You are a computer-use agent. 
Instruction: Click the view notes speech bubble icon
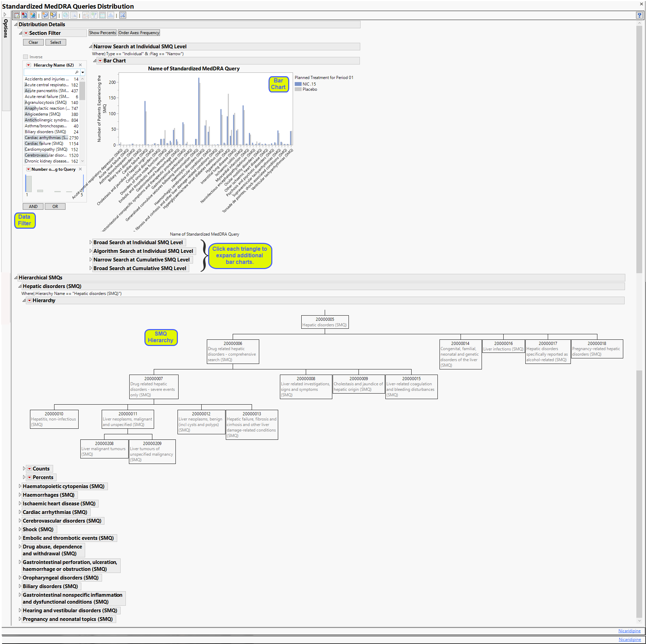click(x=53, y=15)
